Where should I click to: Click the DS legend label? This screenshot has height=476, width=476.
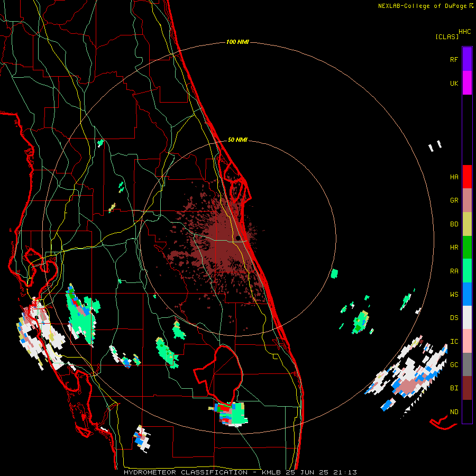point(454,318)
